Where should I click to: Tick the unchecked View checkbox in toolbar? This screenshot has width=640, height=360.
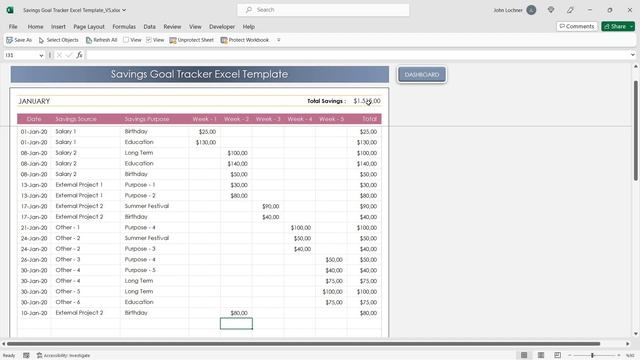click(x=126, y=40)
